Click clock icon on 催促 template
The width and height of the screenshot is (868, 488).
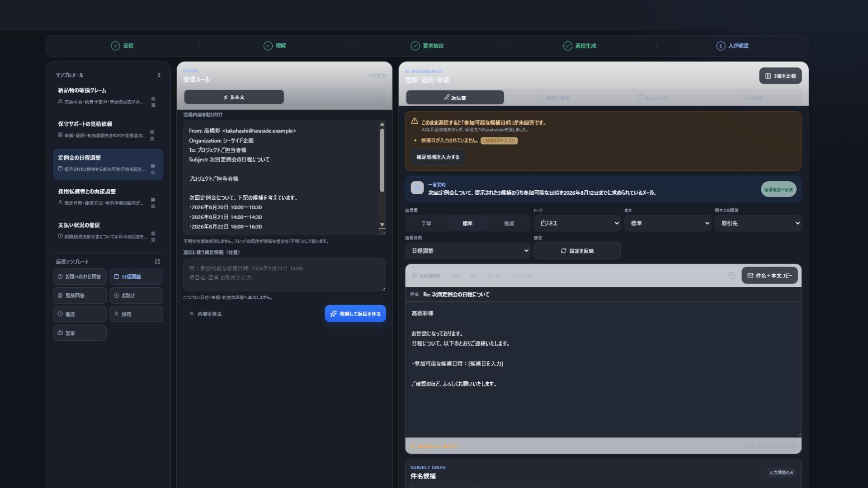[x=60, y=314]
